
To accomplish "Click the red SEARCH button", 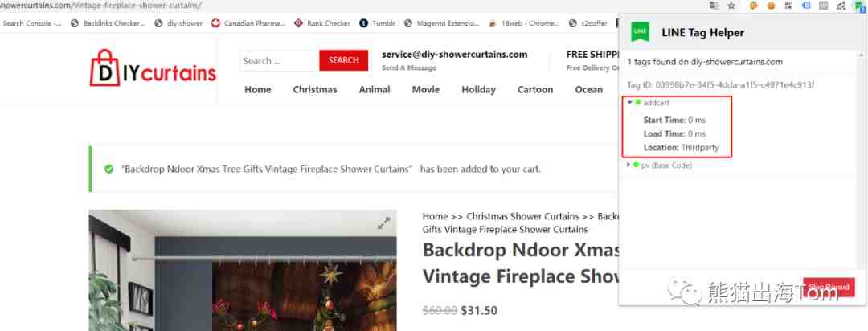I will pyautogui.click(x=344, y=60).
